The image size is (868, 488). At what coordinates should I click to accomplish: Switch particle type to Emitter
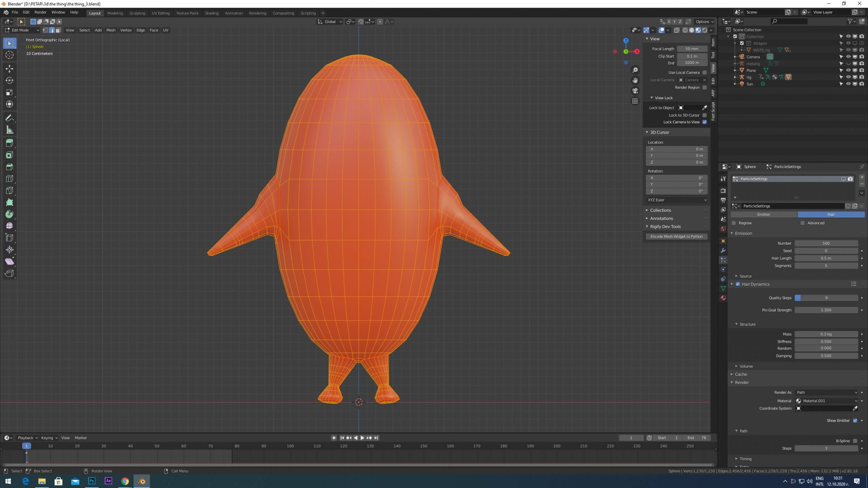pyautogui.click(x=763, y=215)
